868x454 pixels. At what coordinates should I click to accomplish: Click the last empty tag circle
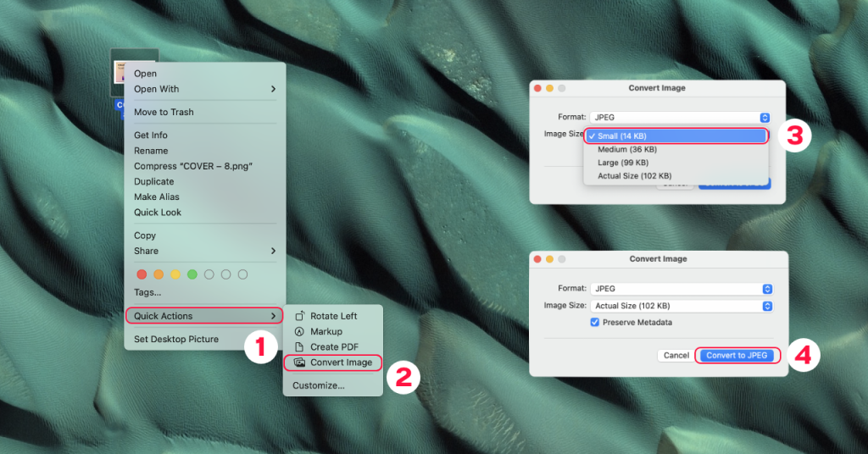point(242,274)
